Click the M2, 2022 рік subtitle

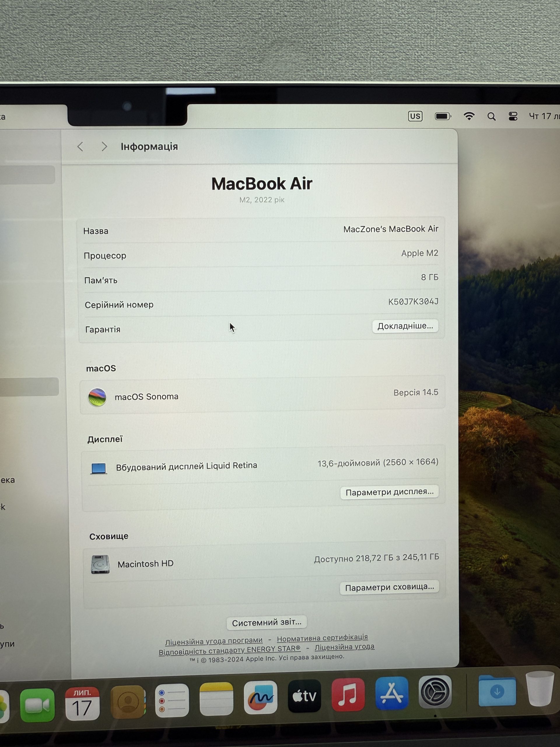click(x=262, y=200)
